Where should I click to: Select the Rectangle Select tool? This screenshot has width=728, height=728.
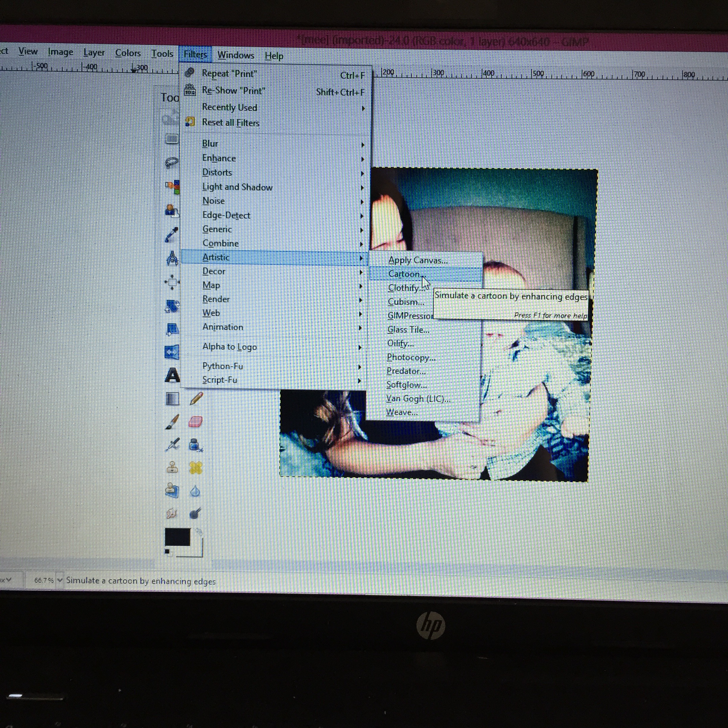172,139
